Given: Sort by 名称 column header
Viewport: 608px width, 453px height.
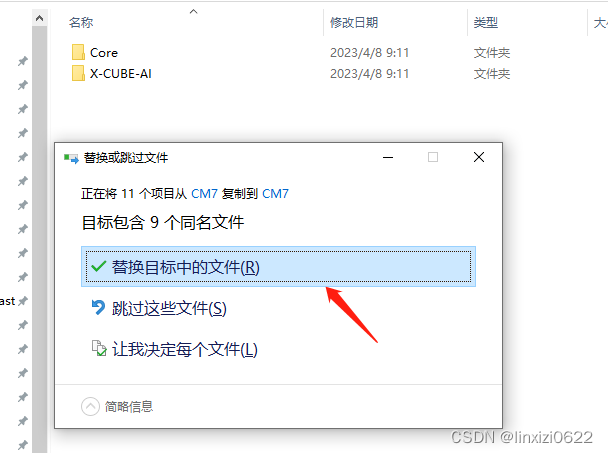Looking at the screenshot, I should click(186, 22).
